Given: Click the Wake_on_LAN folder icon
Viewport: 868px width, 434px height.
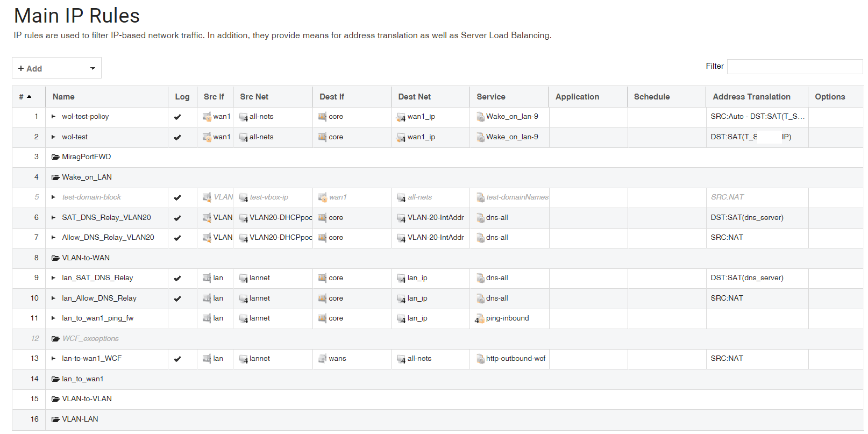Looking at the screenshot, I should coord(55,177).
